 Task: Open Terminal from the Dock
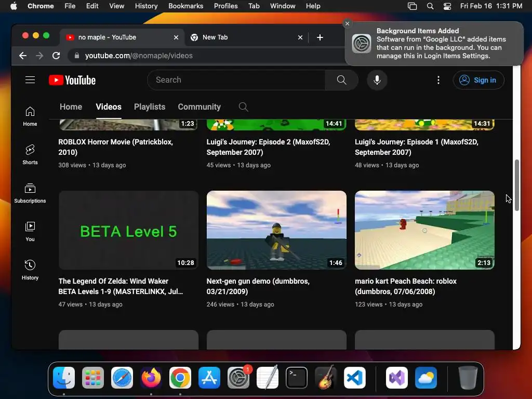(x=297, y=378)
